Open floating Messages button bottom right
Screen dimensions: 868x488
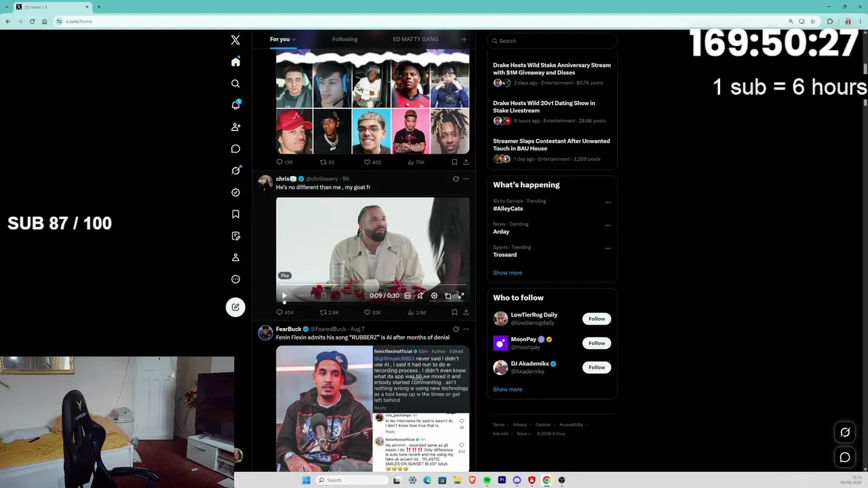[x=845, y=457]
